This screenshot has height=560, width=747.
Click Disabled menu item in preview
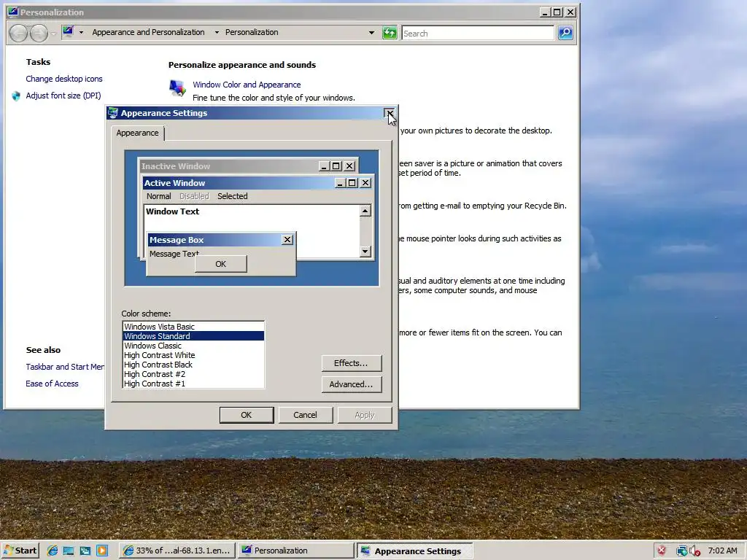click(194, 196)
